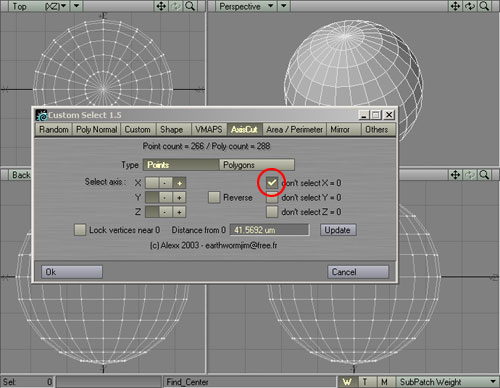Select X axis negative (-) button
Screen dimensions: 500x388
166,183
